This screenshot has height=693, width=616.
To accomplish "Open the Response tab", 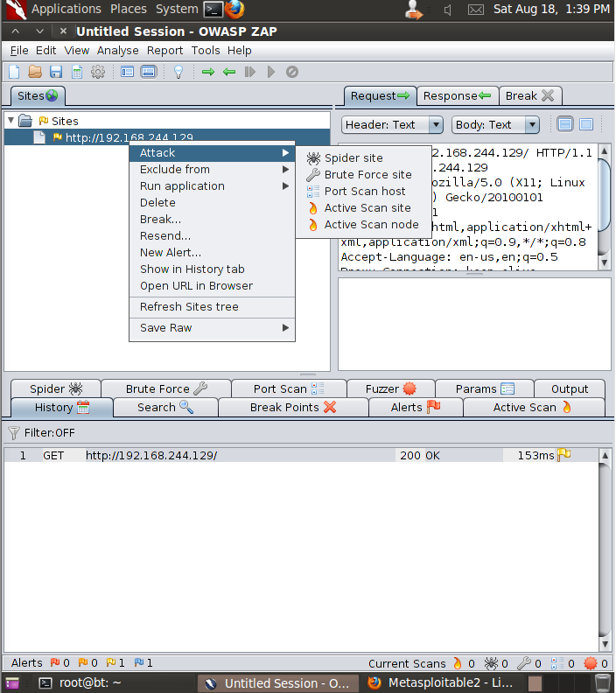I will click(457, 95).
